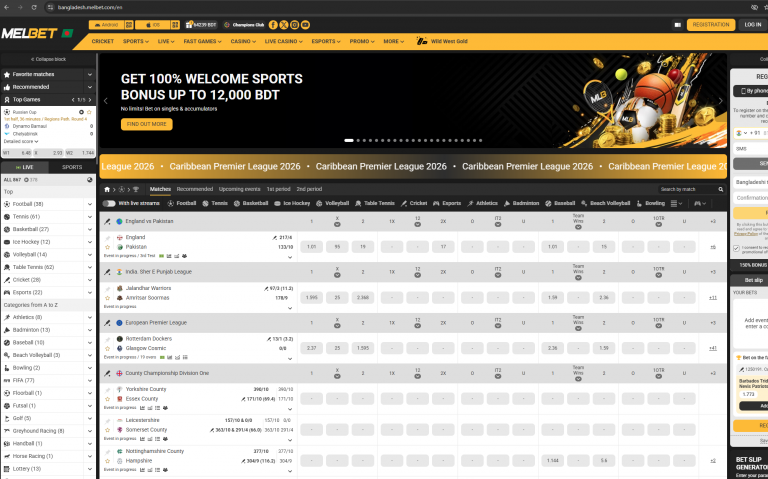768x479 pixels.
Task: Click the trophy icon in breadcrumb
Action: (136, 189)
